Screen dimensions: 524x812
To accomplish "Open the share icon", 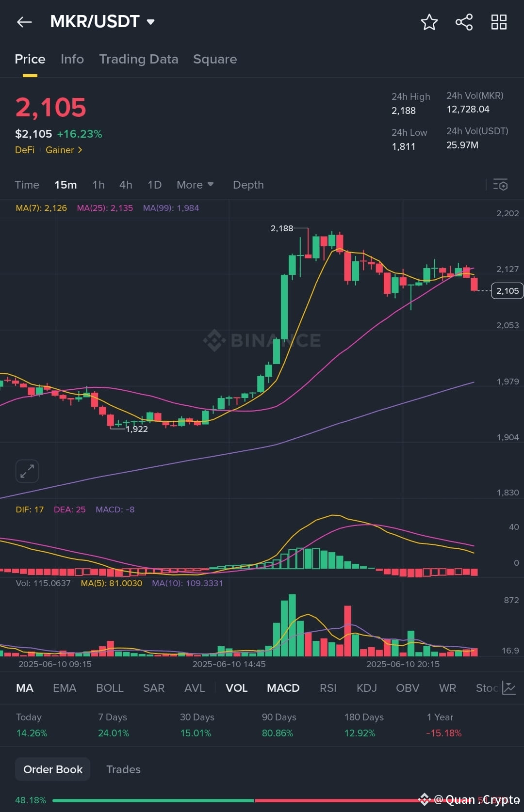I will [464, 22].
